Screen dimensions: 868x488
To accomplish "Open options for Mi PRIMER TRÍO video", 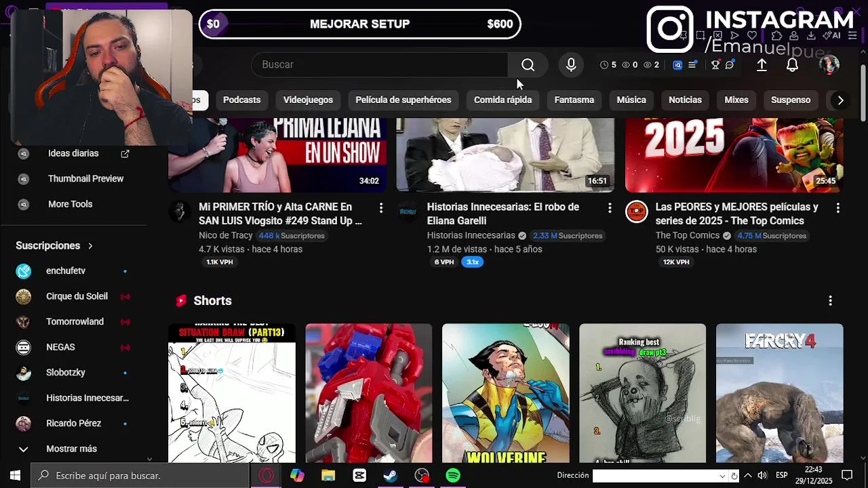I will [381, 207].
